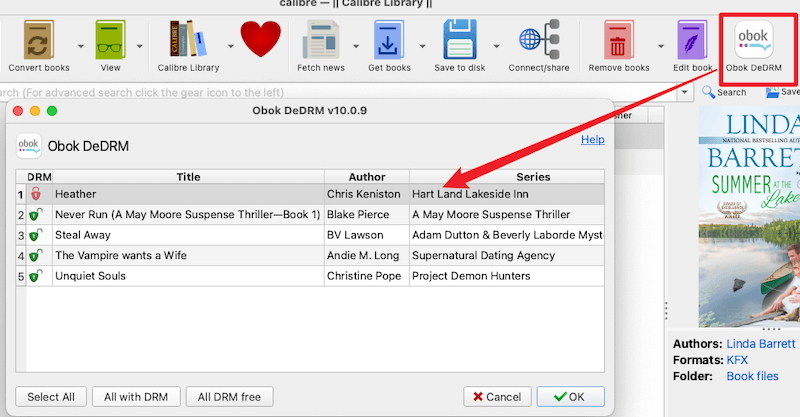The height and width of the screenshot is (417, 800).
Task: Expand the Get books dropdown arrow
Action: 422,46
